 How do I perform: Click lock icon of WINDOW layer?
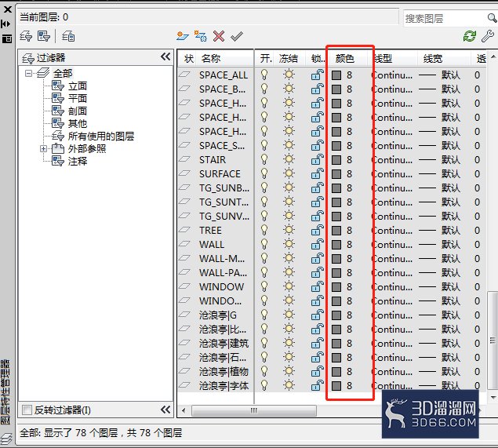(317, 286)
